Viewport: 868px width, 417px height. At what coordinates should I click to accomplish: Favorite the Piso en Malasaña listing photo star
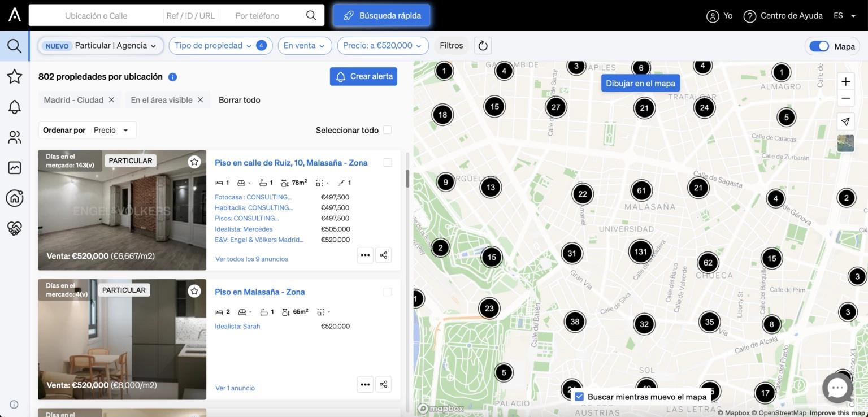[194, 291]
